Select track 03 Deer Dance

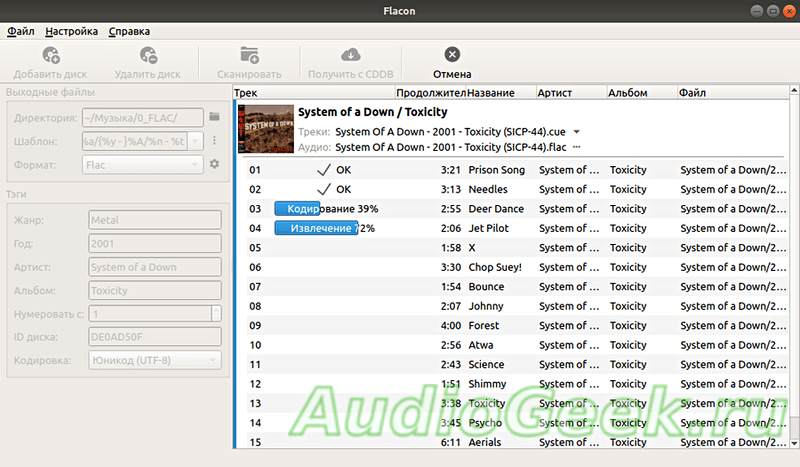517,209
